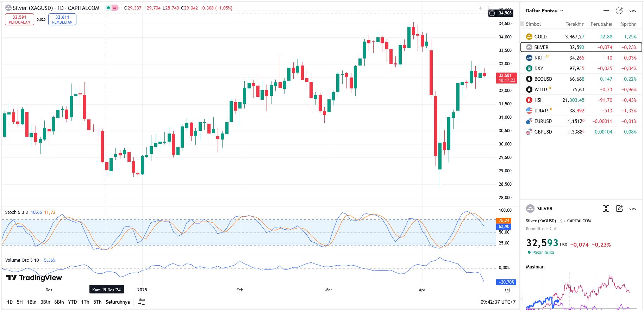Open the SILVER details three-dot menu
The image size is (644, 310).
(x=633, y=209)
